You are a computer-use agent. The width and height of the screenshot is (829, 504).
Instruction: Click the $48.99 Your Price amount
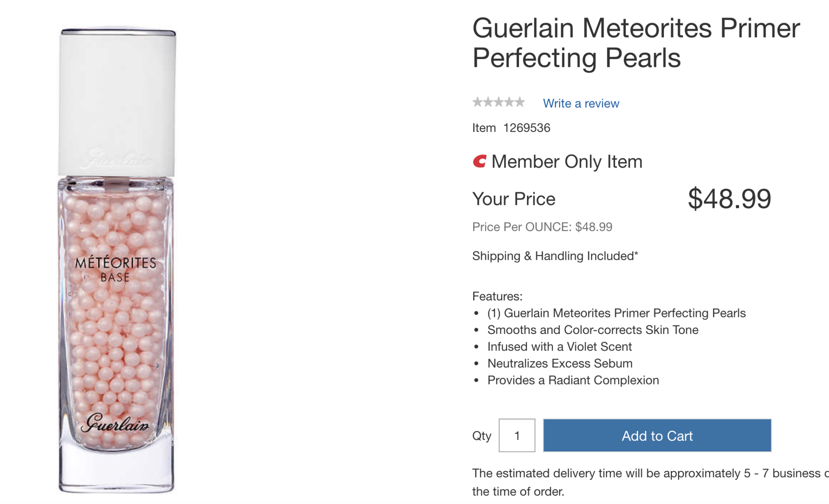729,199
